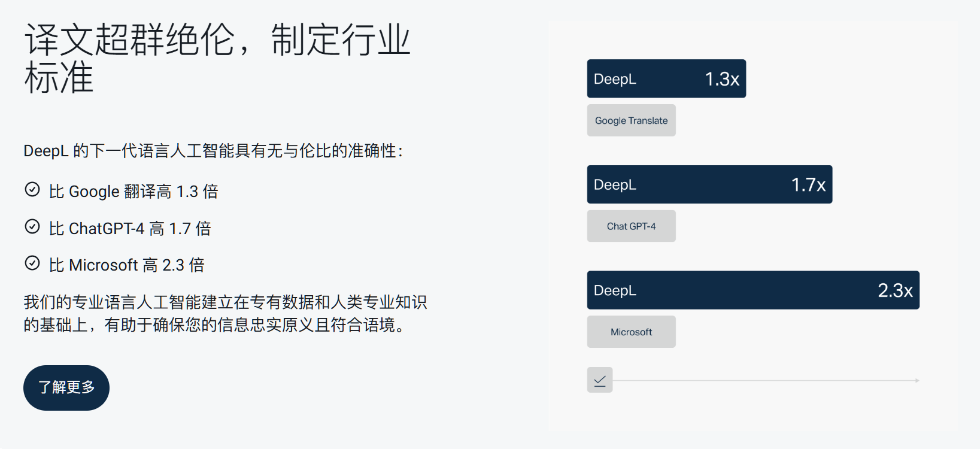Click the chart checkmark icon below Microsoft

600,380
